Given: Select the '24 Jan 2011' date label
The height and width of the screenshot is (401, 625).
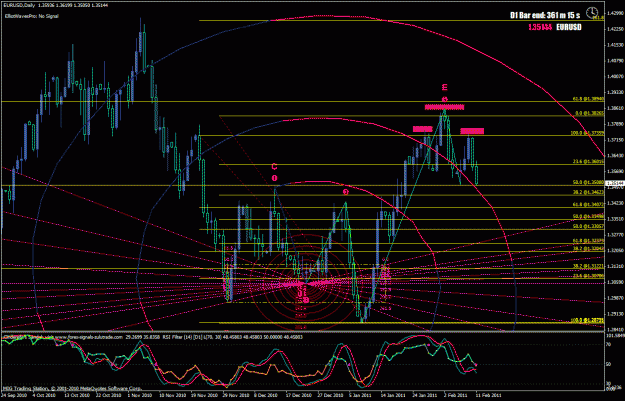Looking at the screenshot, I should pyautogui.click(x=425, y=395).
